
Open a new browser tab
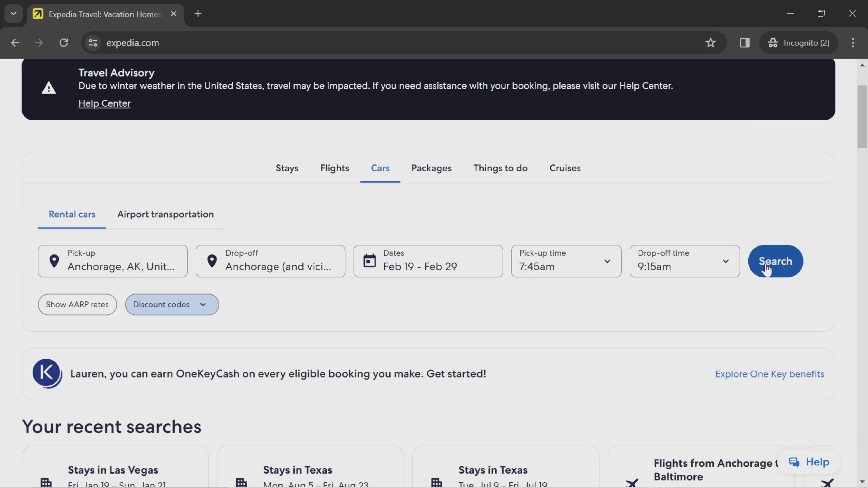198,14
